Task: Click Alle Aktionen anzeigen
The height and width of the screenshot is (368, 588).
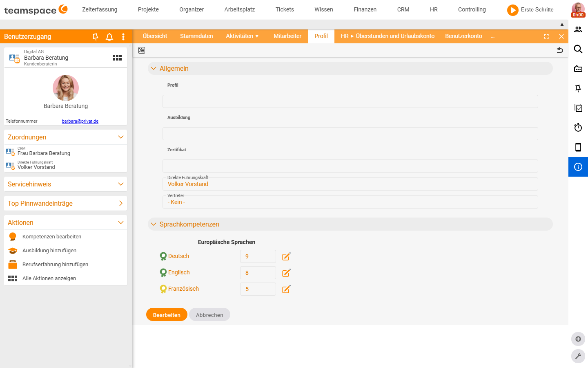Action: click(x=49, y=278)
